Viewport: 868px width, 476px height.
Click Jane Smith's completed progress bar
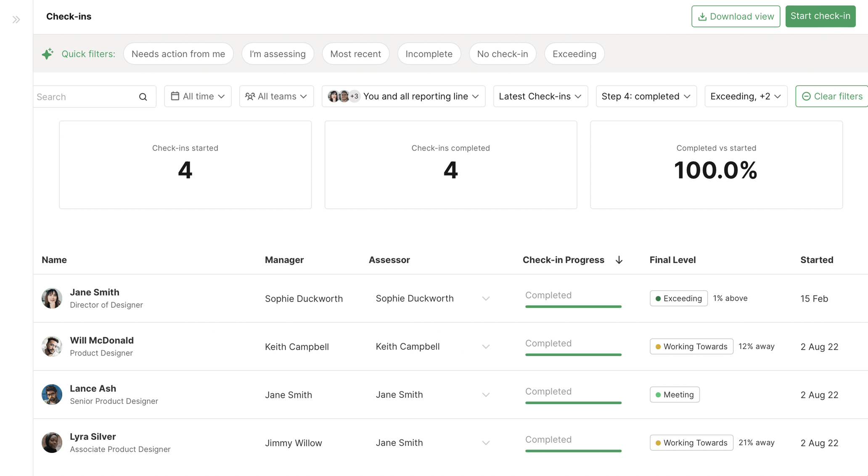pos(573,306)
